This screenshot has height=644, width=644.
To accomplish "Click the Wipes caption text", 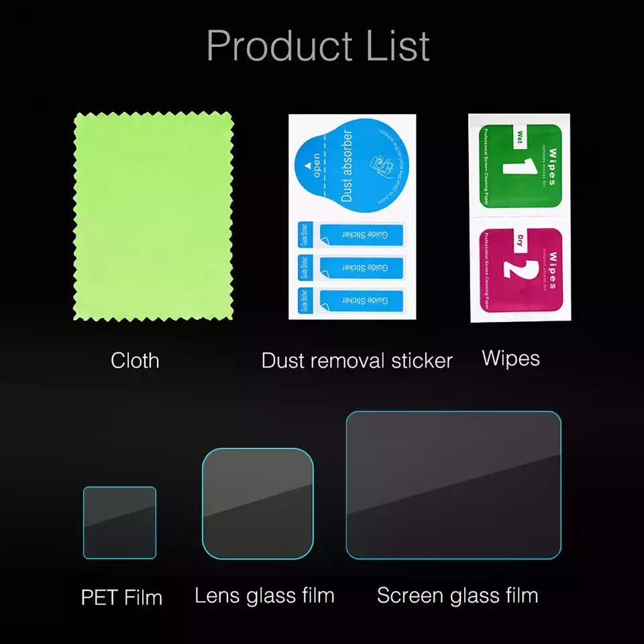I will coord(511,358).
